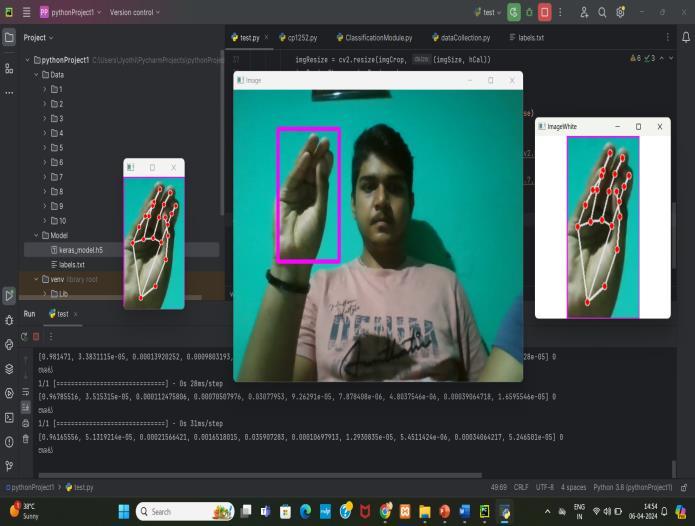Open the Project view dropdown
Viewport: 695px width, 526px height.
pos(38,38)
